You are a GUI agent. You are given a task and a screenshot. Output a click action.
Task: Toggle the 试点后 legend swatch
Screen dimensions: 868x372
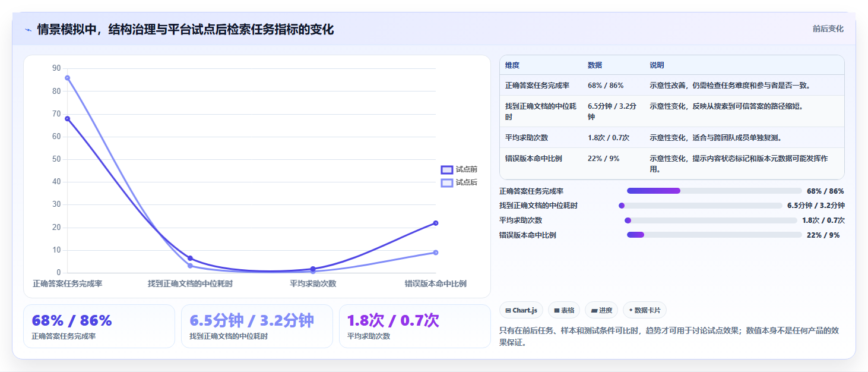[447, 182]
